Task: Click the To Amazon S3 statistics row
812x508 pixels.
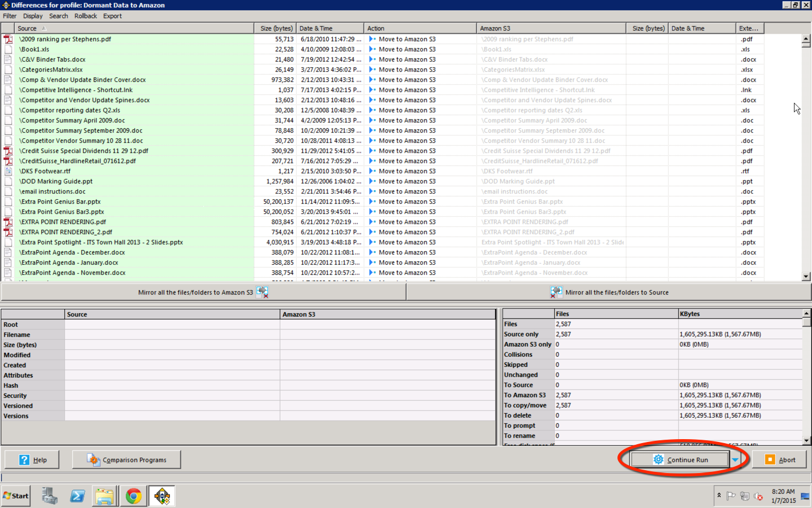Action: pos(652,395)
